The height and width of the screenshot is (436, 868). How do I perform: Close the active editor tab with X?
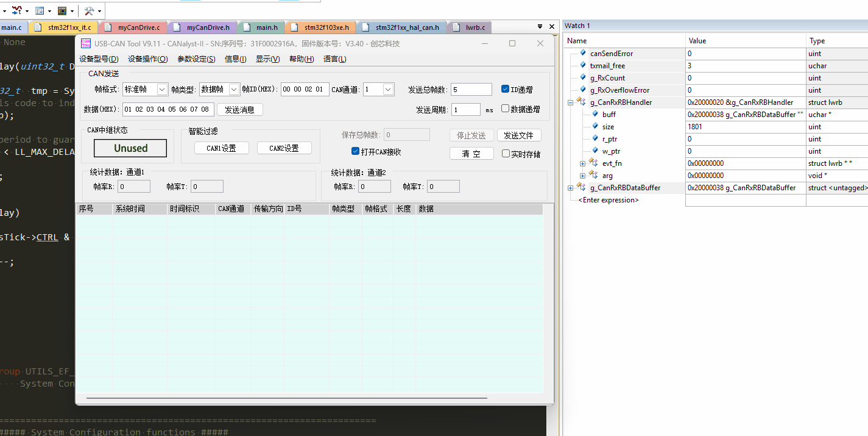click(x=552, y=27)
